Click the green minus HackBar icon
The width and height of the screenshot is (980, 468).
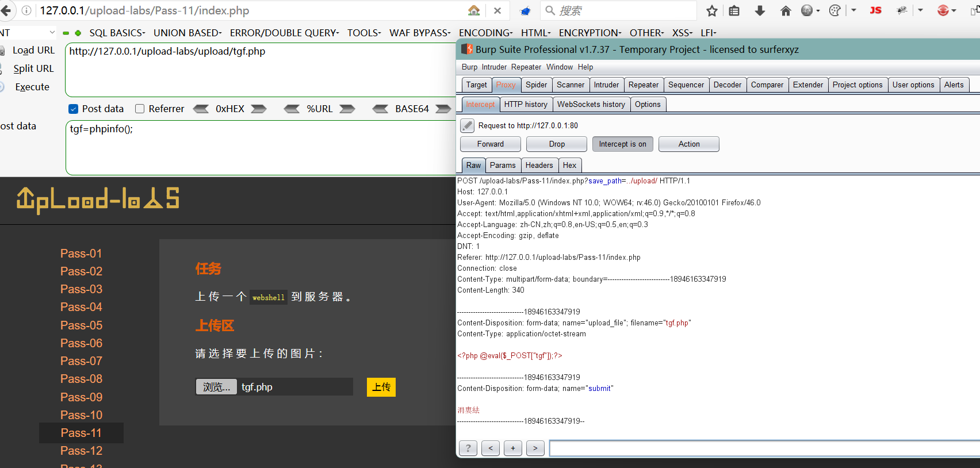click(66, 33)
